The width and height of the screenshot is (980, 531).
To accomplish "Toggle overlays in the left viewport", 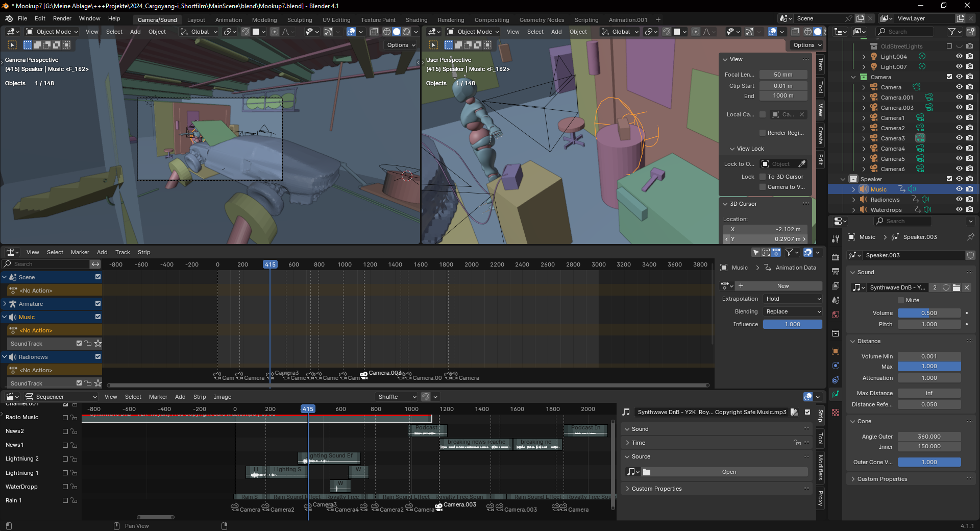I will [351, 32].
